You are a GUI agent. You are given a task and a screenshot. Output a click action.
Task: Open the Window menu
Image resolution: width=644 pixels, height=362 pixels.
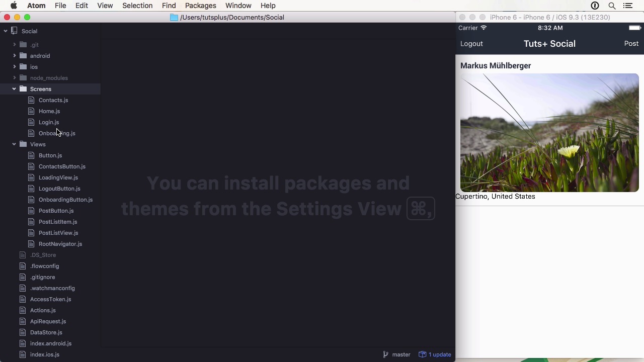coord(238,6)
